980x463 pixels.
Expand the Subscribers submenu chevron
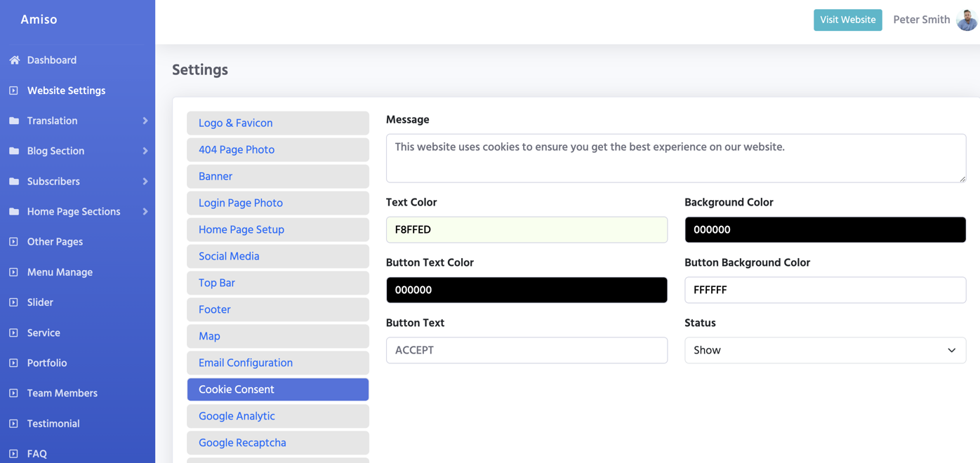pyautogui.click(x=145, y=182)
